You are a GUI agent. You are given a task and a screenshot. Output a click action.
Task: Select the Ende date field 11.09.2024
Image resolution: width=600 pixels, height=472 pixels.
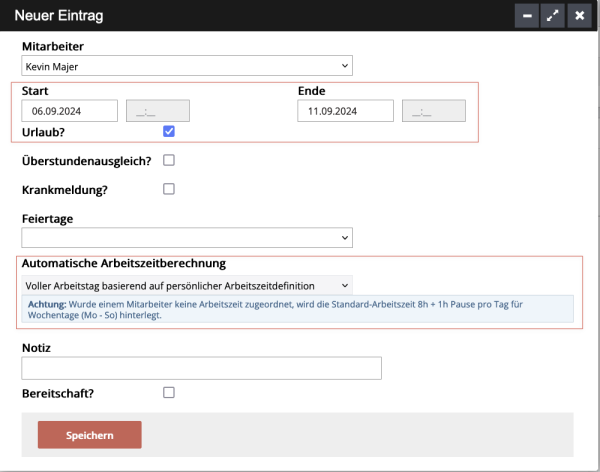pyautogui.click(x=345, y=111)
